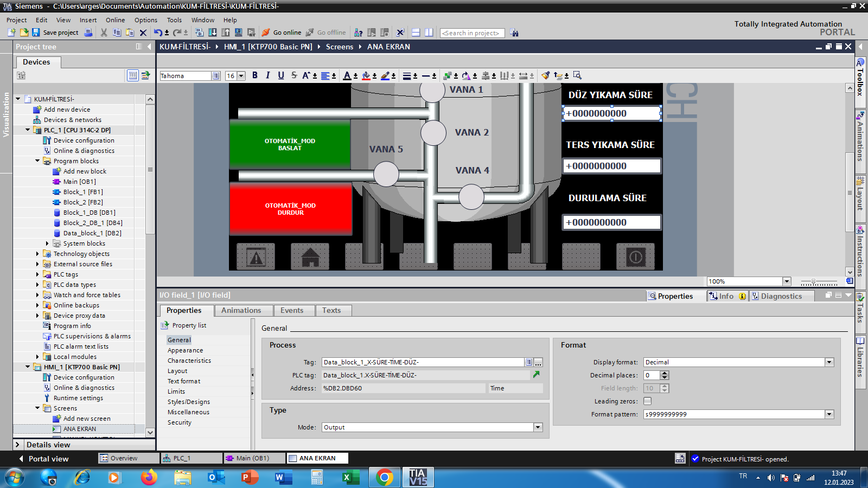Image resolution: width=868 pixels, height=488 pixels.
Task: Click the text alignment icon
Action: (325, 75)
